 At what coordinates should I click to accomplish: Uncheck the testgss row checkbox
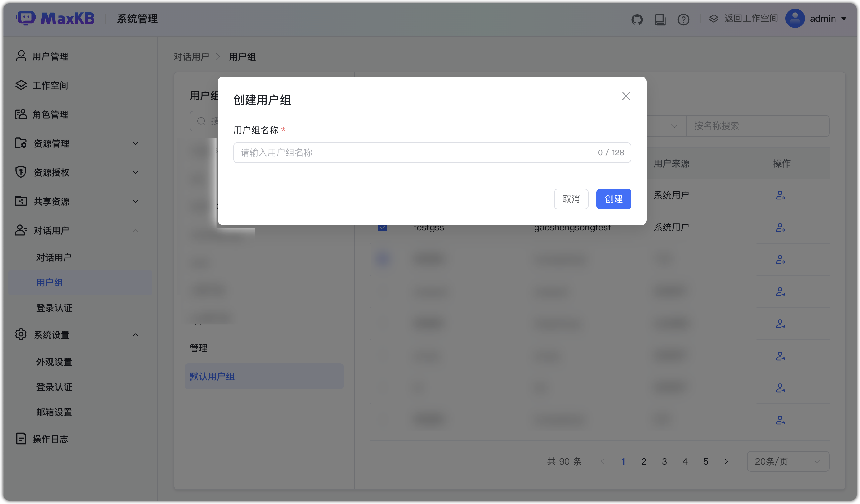pos(382,227)
